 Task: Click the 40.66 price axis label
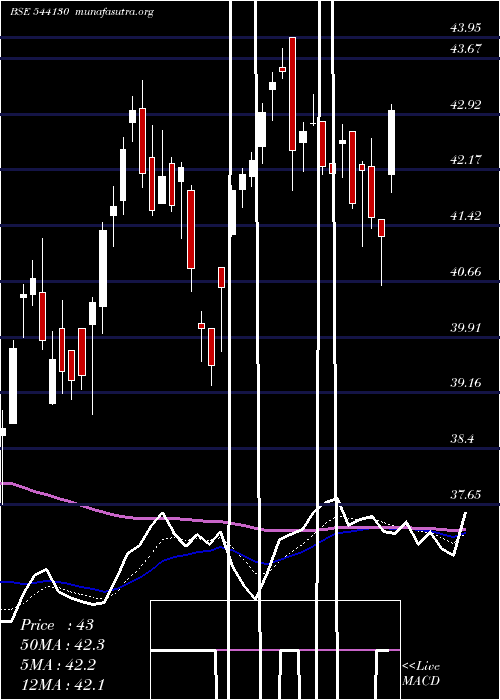(466, 272)
